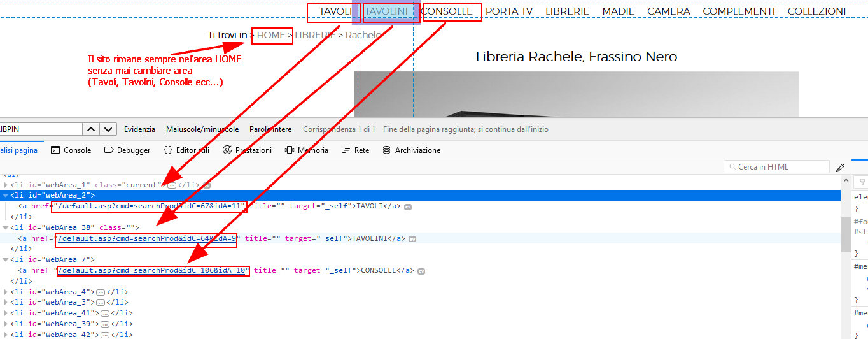This screenshot has height=339, width=868.
Task: Open PORTA TV in site navigation
Action: coord(509,11)
